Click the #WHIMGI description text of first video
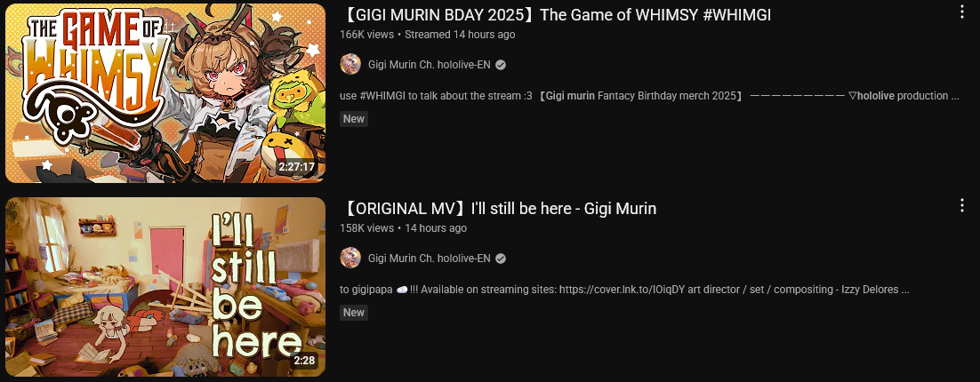Screen dimensions: 980x382 click(649, 96)
